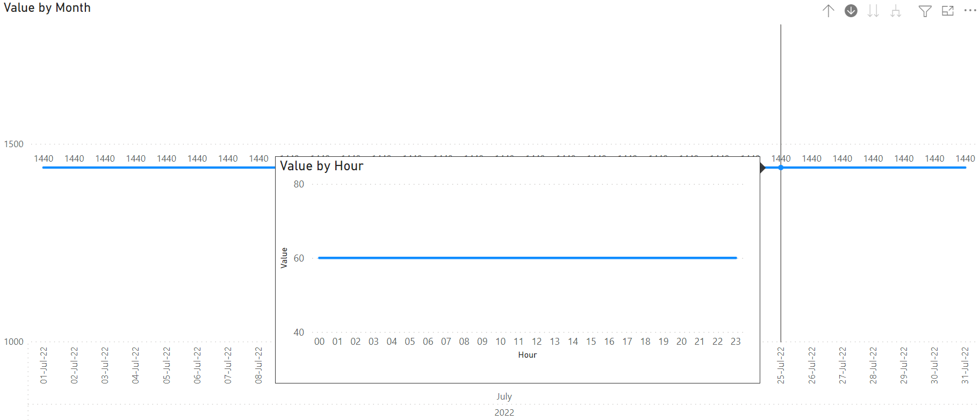Click the 2022 year label below July
This screenshot has height=420, width=980.
(504, 412)
